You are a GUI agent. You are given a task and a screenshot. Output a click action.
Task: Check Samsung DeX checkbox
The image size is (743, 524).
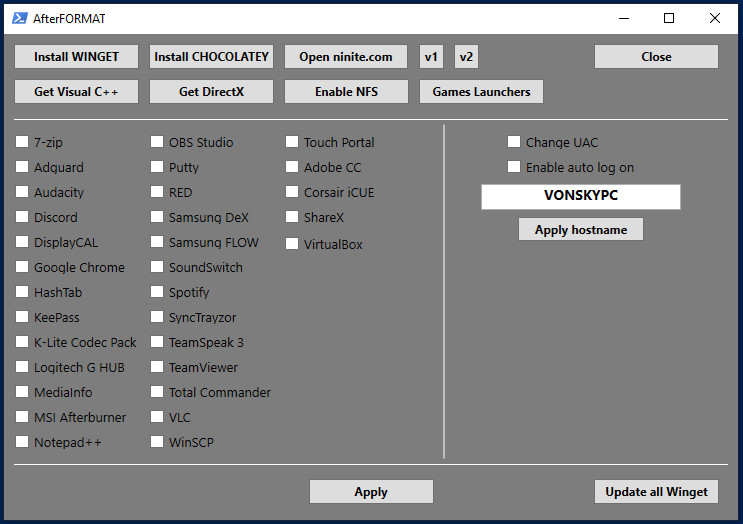tap(157, 217)
